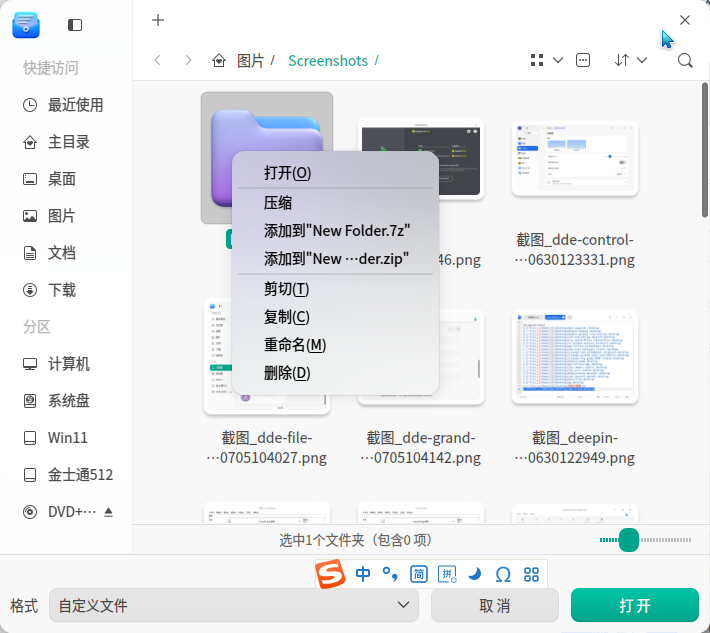710x633 pixels.
Task: Select 添加到"New Folder.7z" menu entry
Action: point(336,231)
